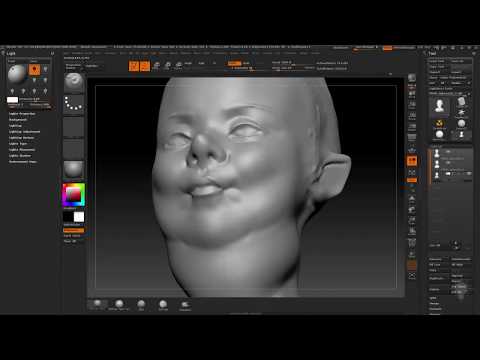Screen dimensions: 480x360
Task: Select the black color swatch
Action: click(68, 217)
